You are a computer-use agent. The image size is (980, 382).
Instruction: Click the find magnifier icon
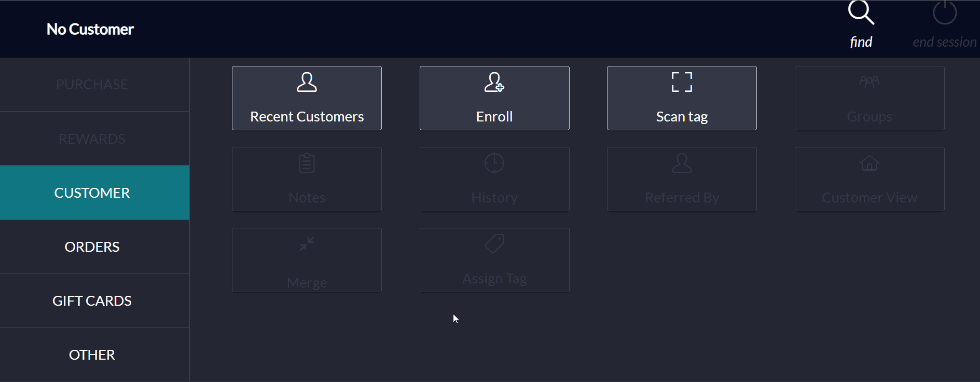coord(861,12)
